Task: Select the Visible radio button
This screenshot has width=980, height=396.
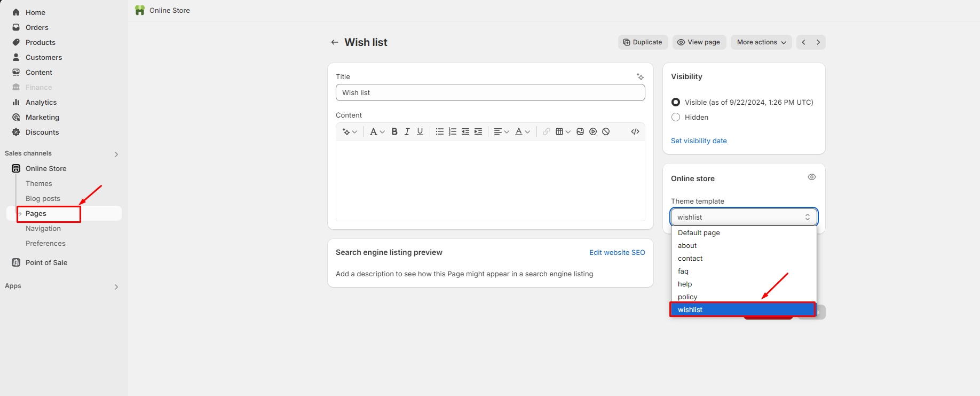Action: click(676, 102)
